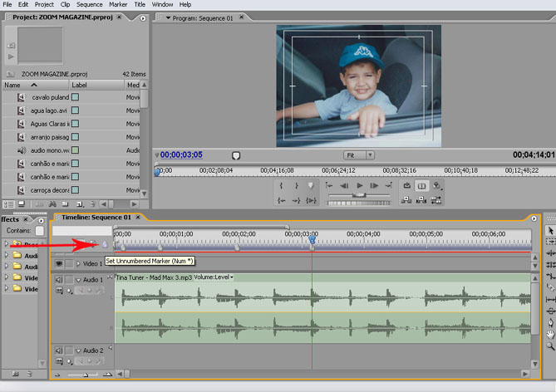This screenshot has width=556, height=392.
Task: Expand the Video 1 track triangle
Action: (79, 263)
